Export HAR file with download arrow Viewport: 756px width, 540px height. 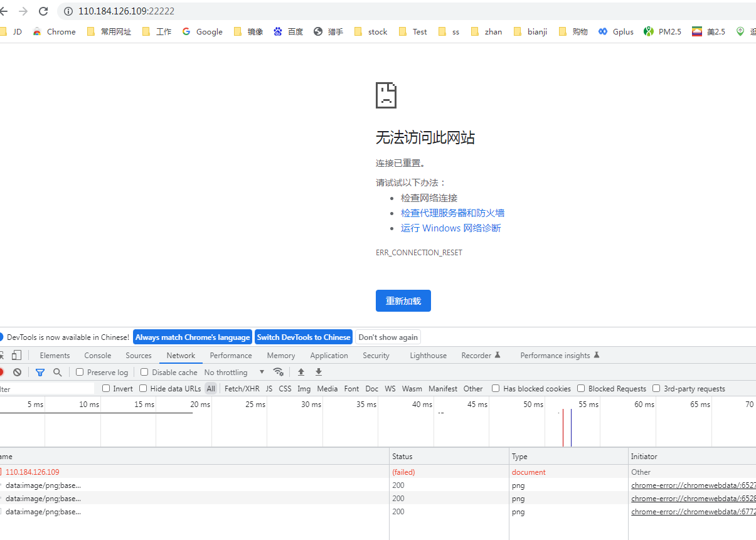pyautogui.click(x=319, y=372)
